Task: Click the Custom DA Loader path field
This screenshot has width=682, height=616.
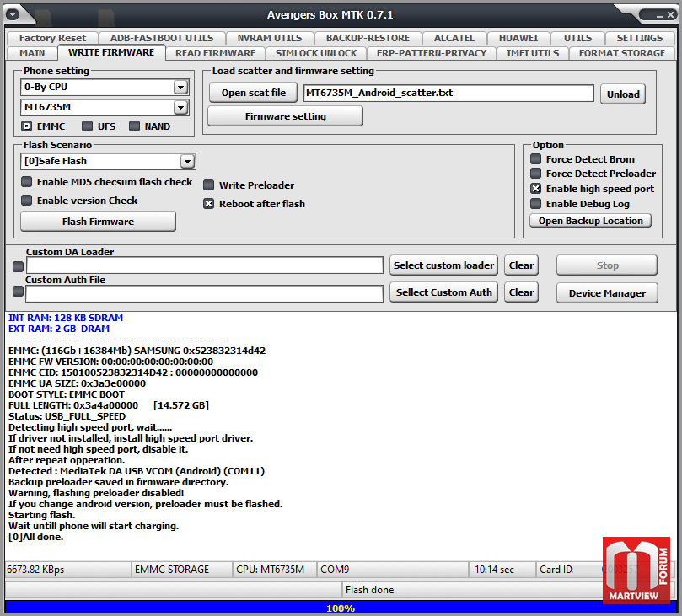Action: (x=204, y=265)
